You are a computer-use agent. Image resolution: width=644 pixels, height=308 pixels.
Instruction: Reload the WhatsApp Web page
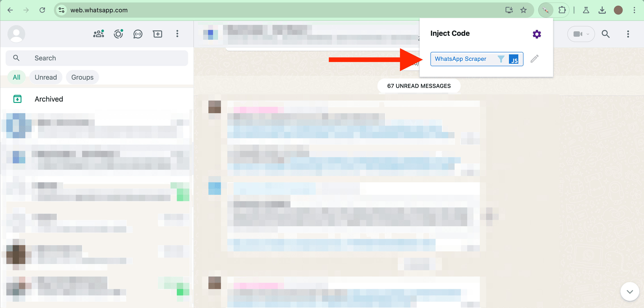click(42, 10)
